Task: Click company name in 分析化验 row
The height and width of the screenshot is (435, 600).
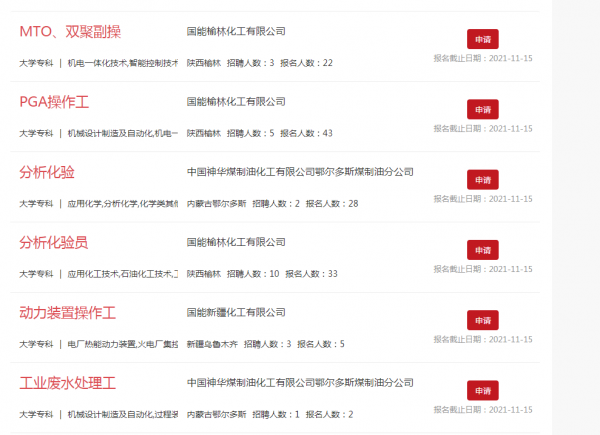Action: 300,172
